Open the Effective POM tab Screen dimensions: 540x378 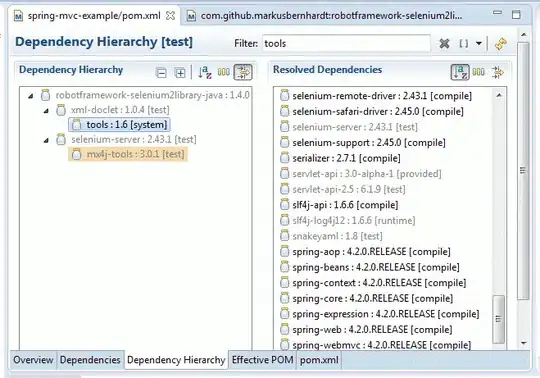[262, 360]
